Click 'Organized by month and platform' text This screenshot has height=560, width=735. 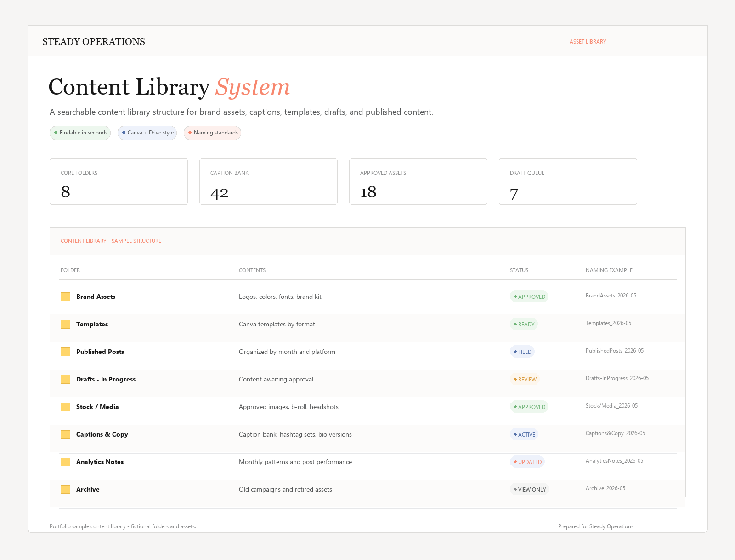pyautogui.click(x=287, y=352)
